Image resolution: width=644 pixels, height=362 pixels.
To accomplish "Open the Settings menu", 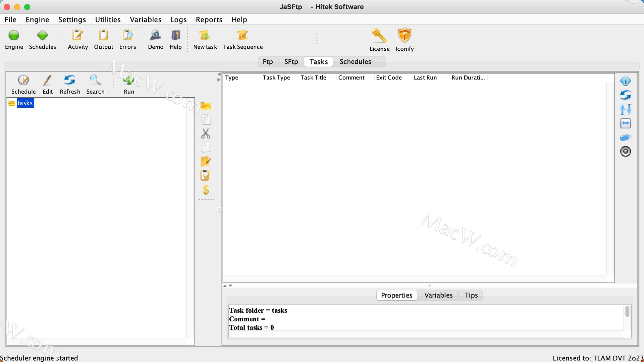I will click(x=72, y=19).
